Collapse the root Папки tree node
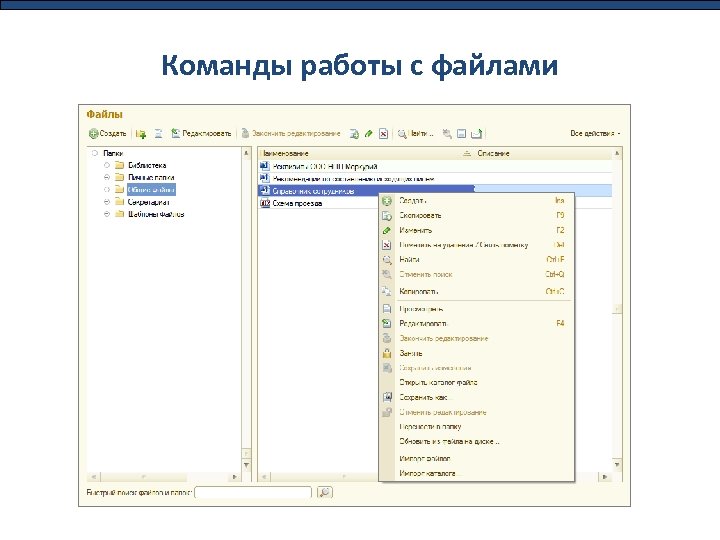The height and width of the screenshot is (540, 720). coord(95,153)
